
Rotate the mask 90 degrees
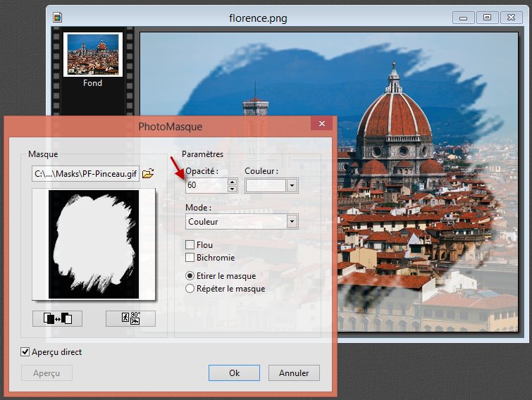[x=130, y=318]
